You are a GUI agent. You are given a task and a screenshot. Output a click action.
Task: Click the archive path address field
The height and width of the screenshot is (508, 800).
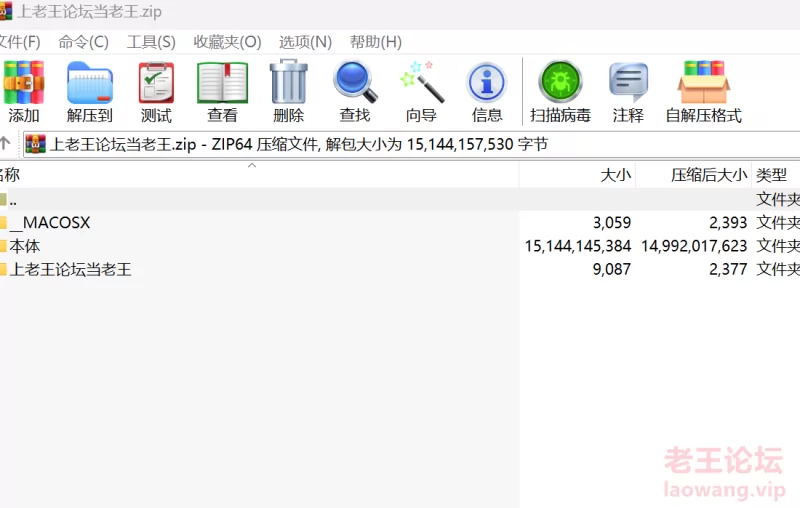tap(411, 144)
